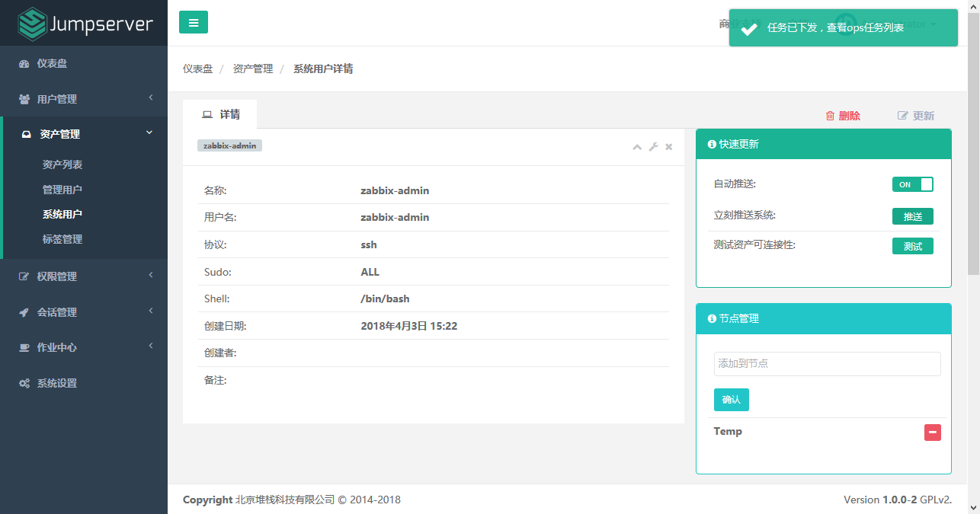Click the 更新 update button

916,116
